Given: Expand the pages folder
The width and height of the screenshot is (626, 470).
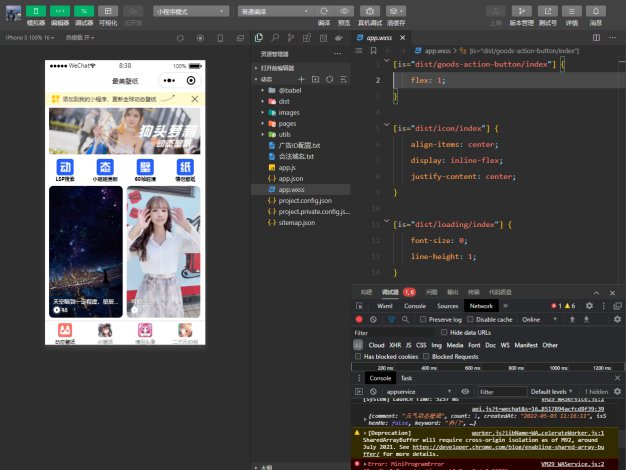Looking at the screenshot, I should [289, 123].
